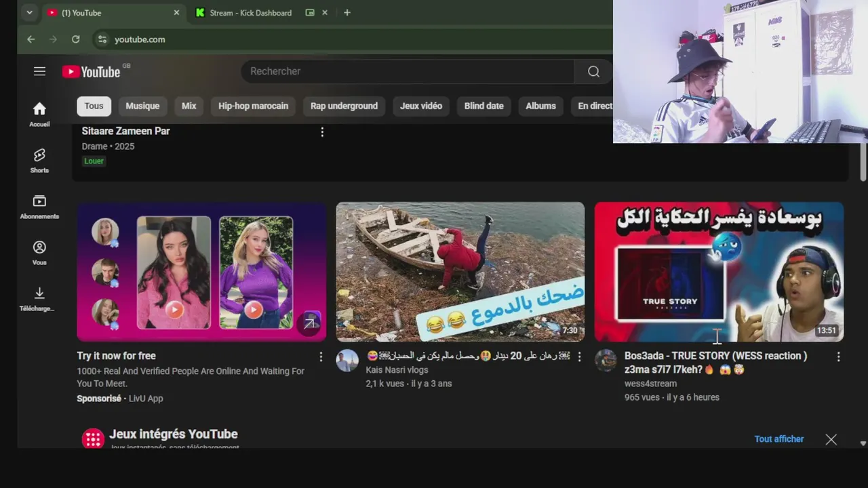
Task: Open Kais Nasri vlogs channel name link
Action: [397, 370]
